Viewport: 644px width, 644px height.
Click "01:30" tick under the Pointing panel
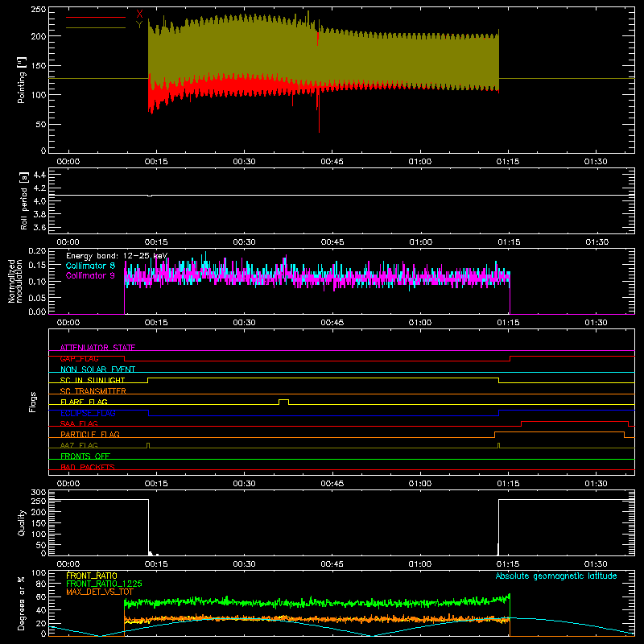tap(596, 162)
